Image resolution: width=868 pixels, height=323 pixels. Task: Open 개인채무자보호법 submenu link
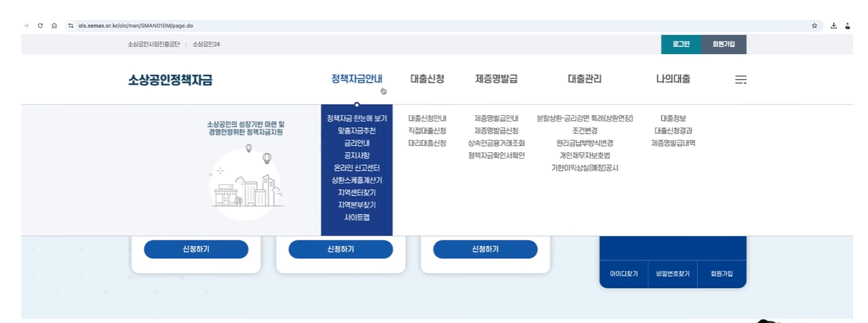585,155
